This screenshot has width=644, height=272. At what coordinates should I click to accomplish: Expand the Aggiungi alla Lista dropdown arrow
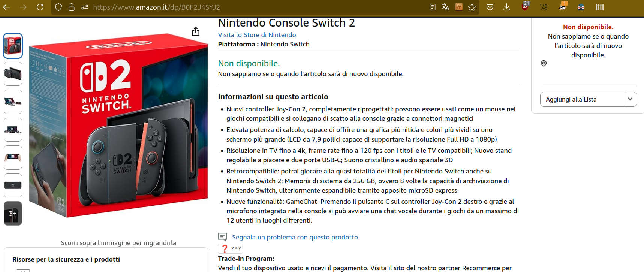[x=631, y=99]
